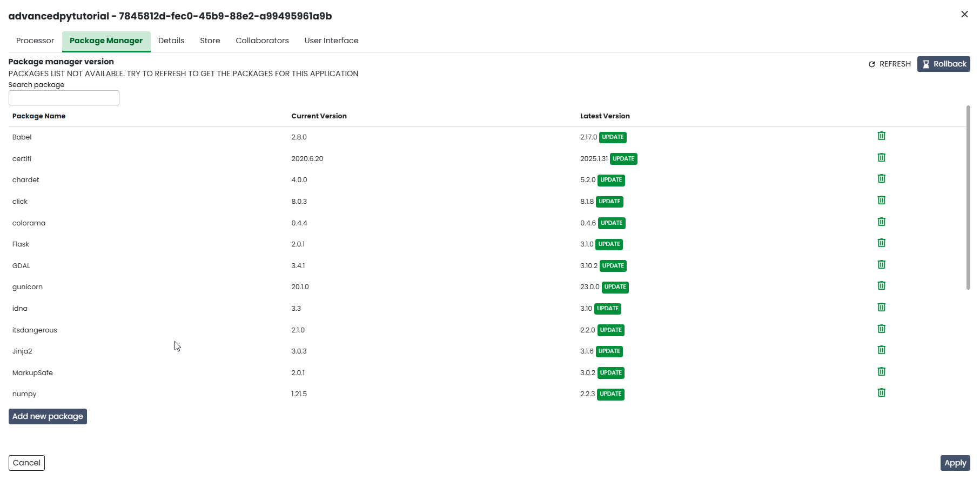980x480 pixels.
Task: Update certifi to 2025.1.31
Action: [623, 159]
